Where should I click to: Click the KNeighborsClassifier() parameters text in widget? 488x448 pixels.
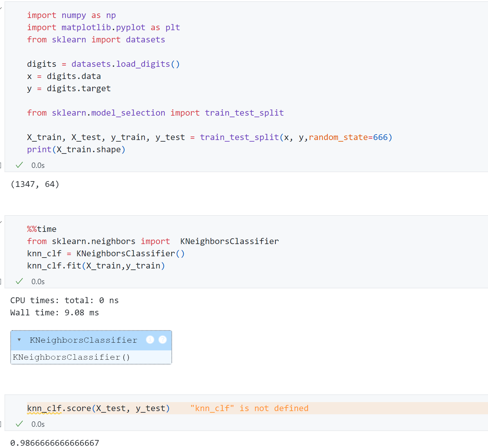tap(71, 357)
